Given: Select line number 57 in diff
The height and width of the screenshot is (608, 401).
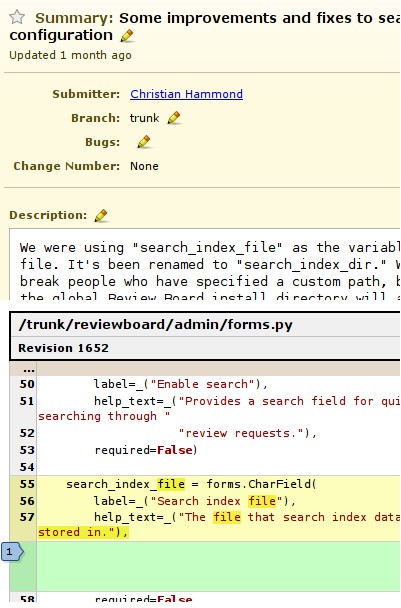Looking at the screenshot, I should (x=27, y=517).
